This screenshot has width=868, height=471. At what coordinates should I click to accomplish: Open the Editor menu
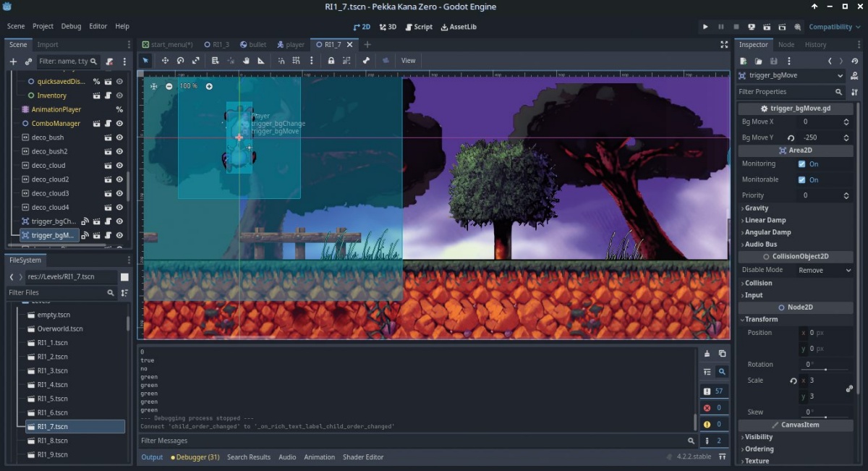coord(98,26)
